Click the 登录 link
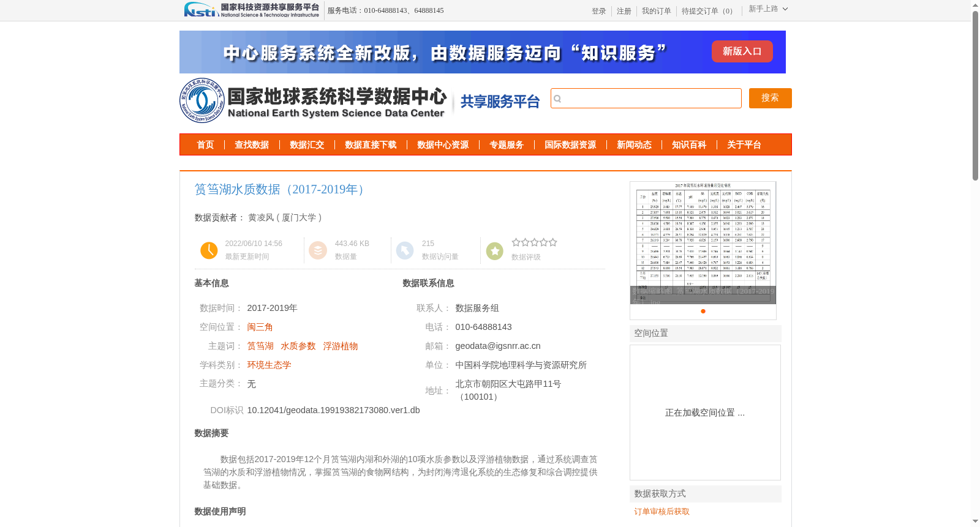 click(x=599, y=11)
